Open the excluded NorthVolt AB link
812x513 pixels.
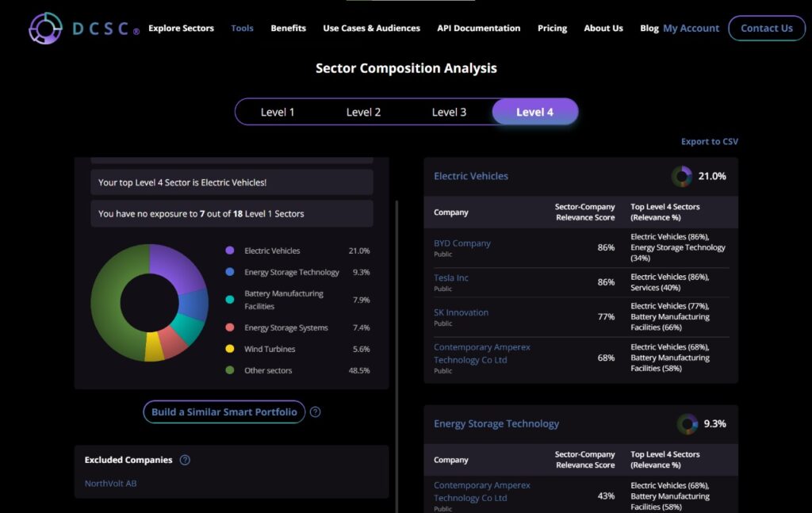(110, 484)
